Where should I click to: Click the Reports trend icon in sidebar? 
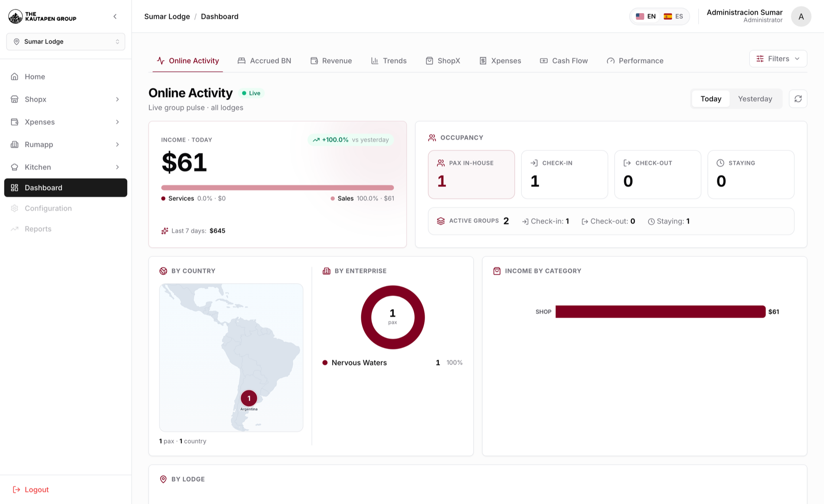click(15, 229)
